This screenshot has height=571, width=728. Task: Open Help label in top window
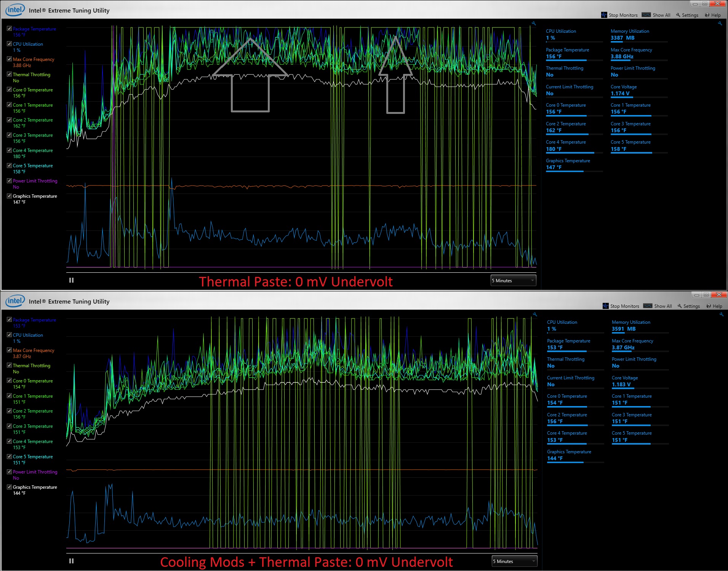pos(716,15)
